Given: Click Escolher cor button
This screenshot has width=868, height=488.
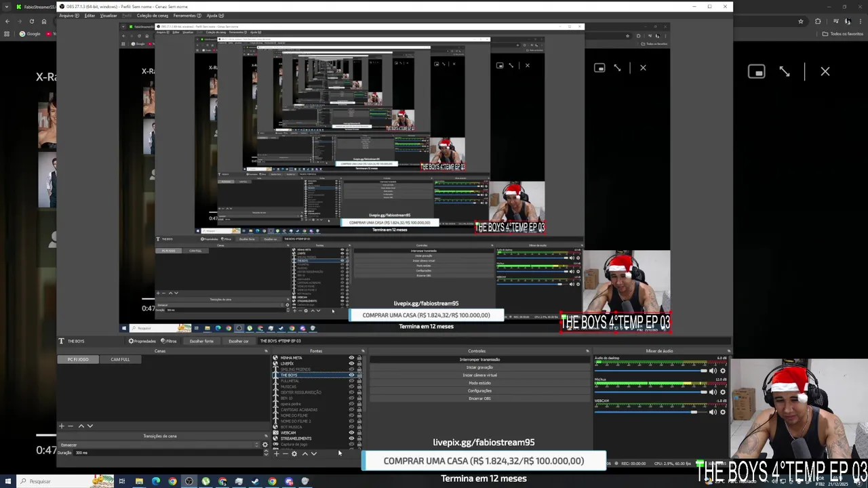Looking at the screenshot, I should click(238, 341).
